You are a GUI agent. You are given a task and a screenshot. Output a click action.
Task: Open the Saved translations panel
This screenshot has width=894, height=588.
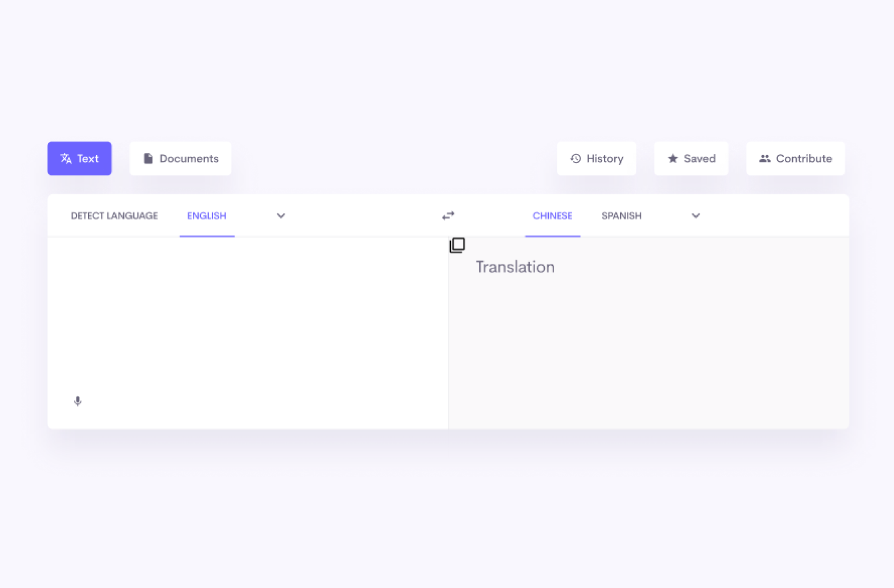[691, 158]
